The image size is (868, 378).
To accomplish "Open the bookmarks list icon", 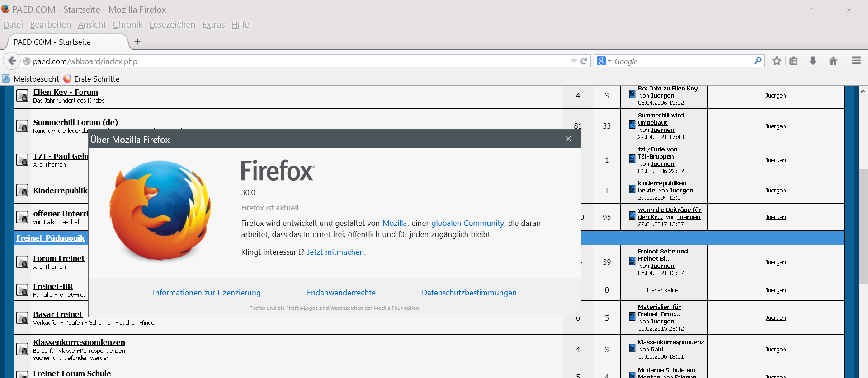I will click(794, 61).
